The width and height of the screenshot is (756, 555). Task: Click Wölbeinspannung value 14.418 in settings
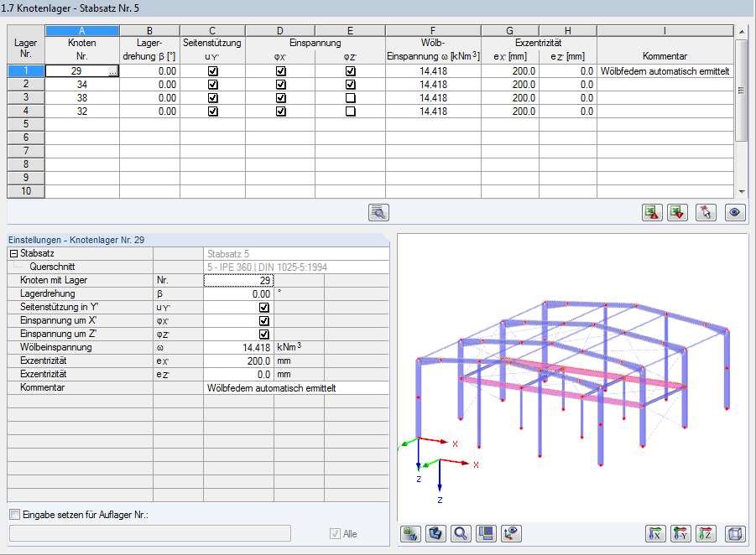pyautogui.click(x=238, y=348)
